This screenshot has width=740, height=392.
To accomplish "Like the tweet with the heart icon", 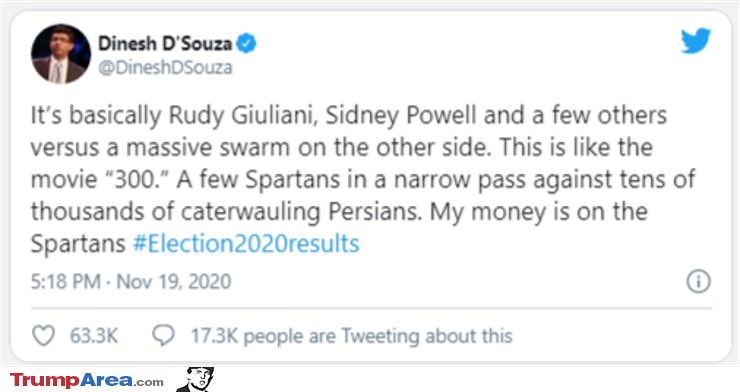I will [x=43, y=336].
